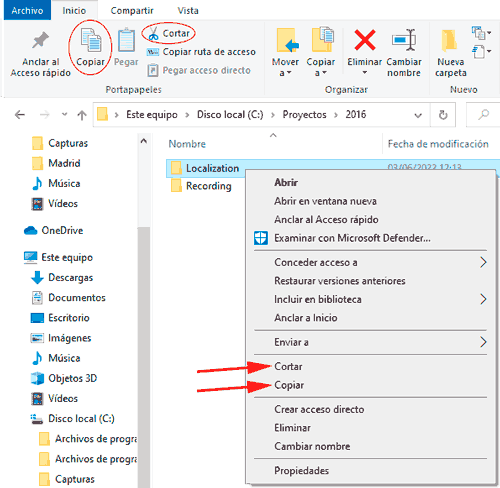500x488 pixels.
Task: Click Proyectos in the address breadcrumb
Action: (x=304, y=115)
